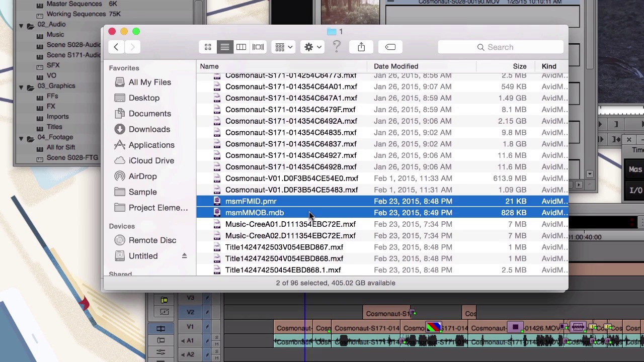
Task: Select Cosmonaut-S171-014354C64A01.mxf
Action: pyautogui.click(x=382, y=86)
